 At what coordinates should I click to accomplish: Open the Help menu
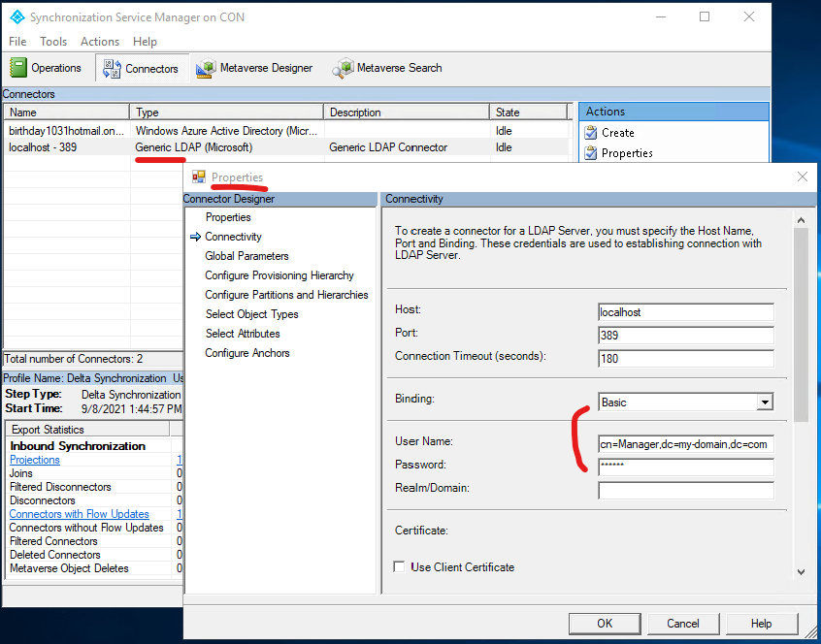click(x=145, y=42)
